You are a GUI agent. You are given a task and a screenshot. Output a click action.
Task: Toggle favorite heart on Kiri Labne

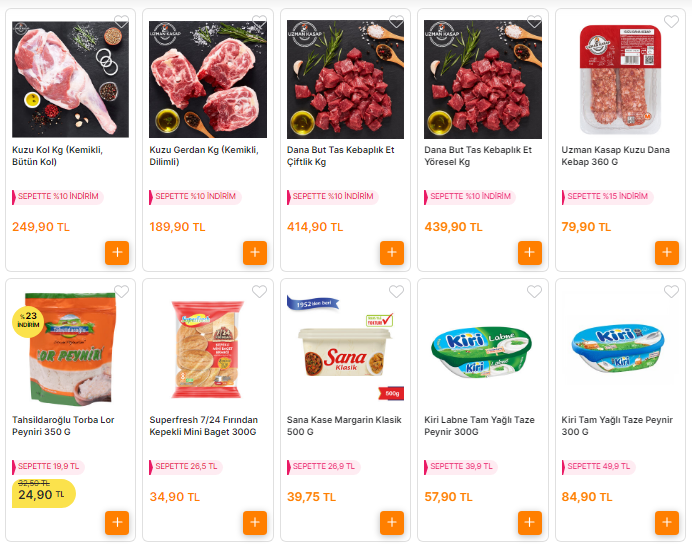[x=534, y=291]
